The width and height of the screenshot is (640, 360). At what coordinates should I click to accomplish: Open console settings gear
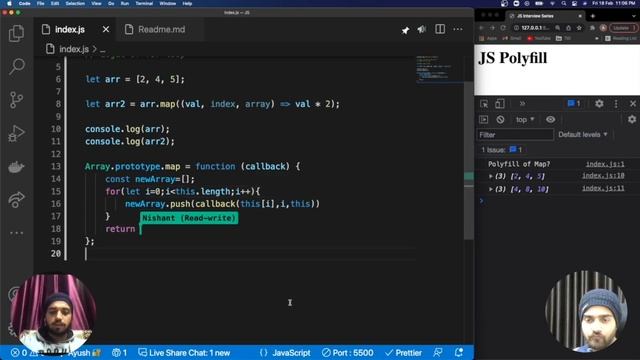click(632, 119)
